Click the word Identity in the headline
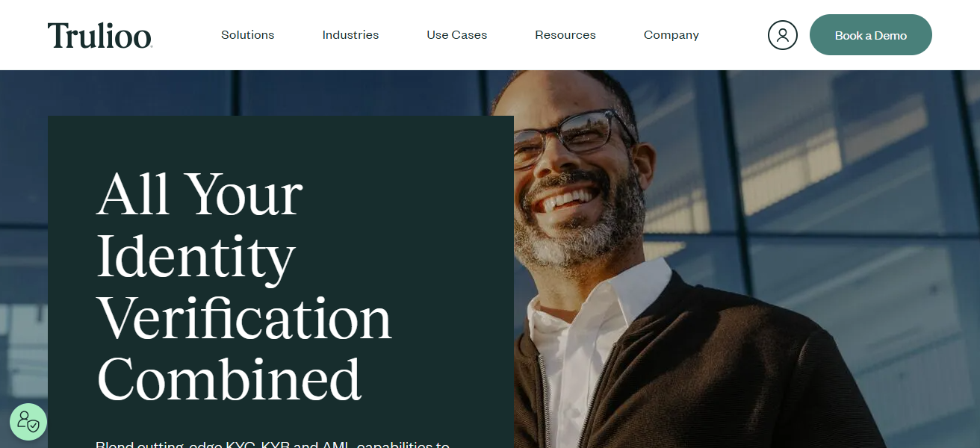Viewport: 980px width, 448px height. 196,257
